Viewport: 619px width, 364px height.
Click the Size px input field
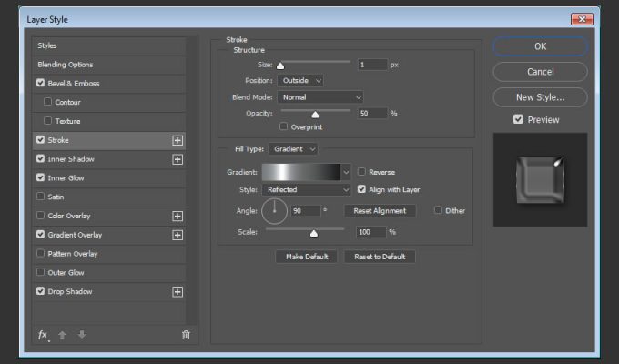coord(372,65)
